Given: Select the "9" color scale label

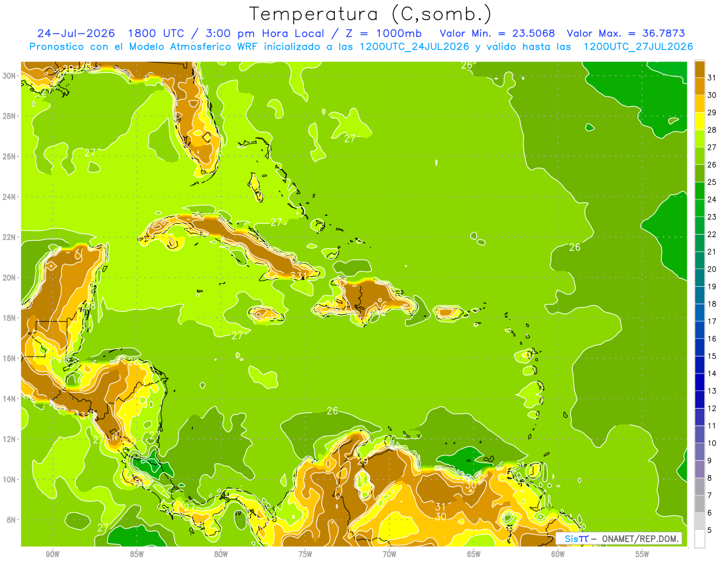Looking at the screenshot, I should (710, 461).
